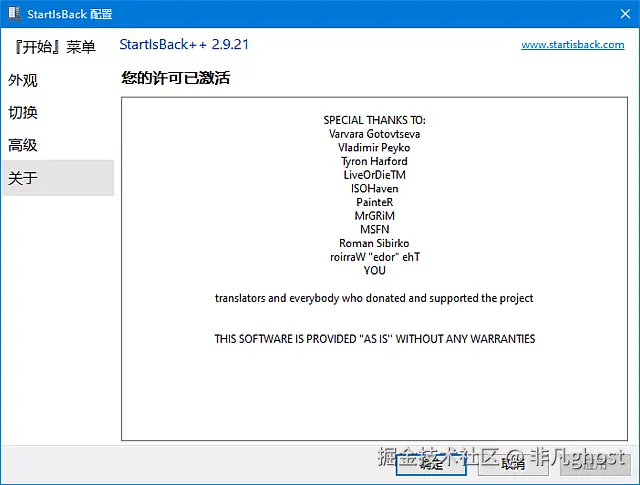This screenshot has width=640, height=485.
Task: Close the StartIsBack 配置 window
Action: tap(625, 14)
